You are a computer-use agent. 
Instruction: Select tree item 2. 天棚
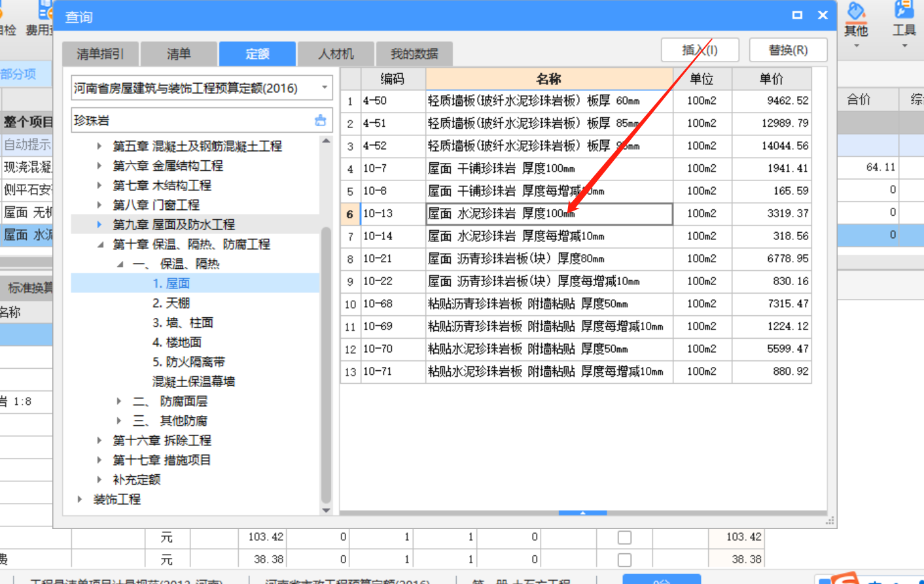[171, 303]
